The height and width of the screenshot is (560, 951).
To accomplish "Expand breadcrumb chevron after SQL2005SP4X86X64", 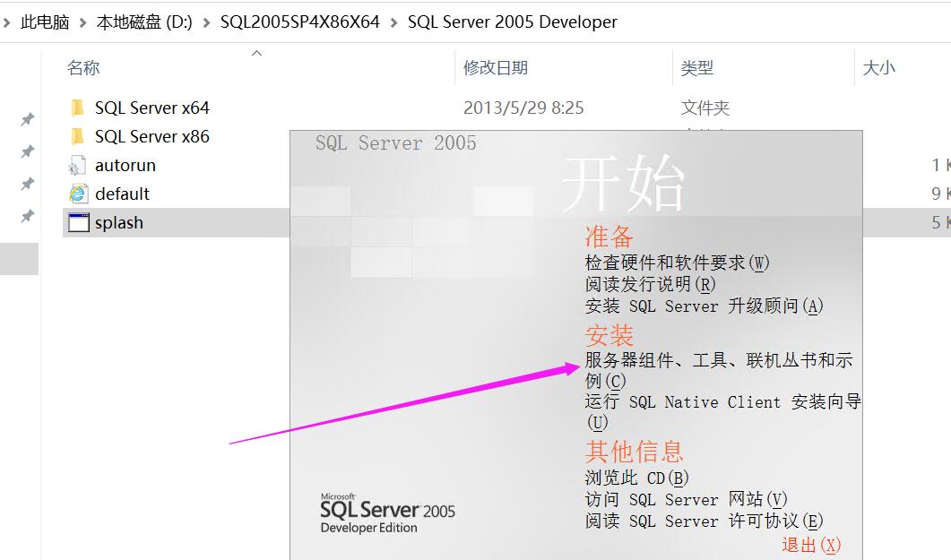I will pos(394,23).
